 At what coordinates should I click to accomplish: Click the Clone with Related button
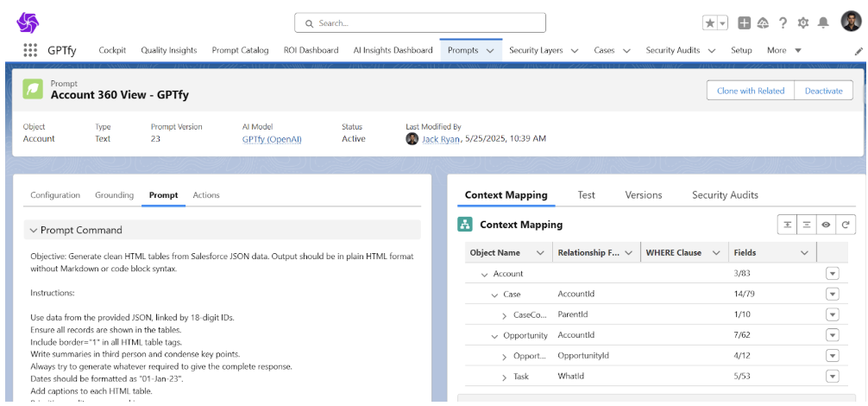click(x=751, y=91)
